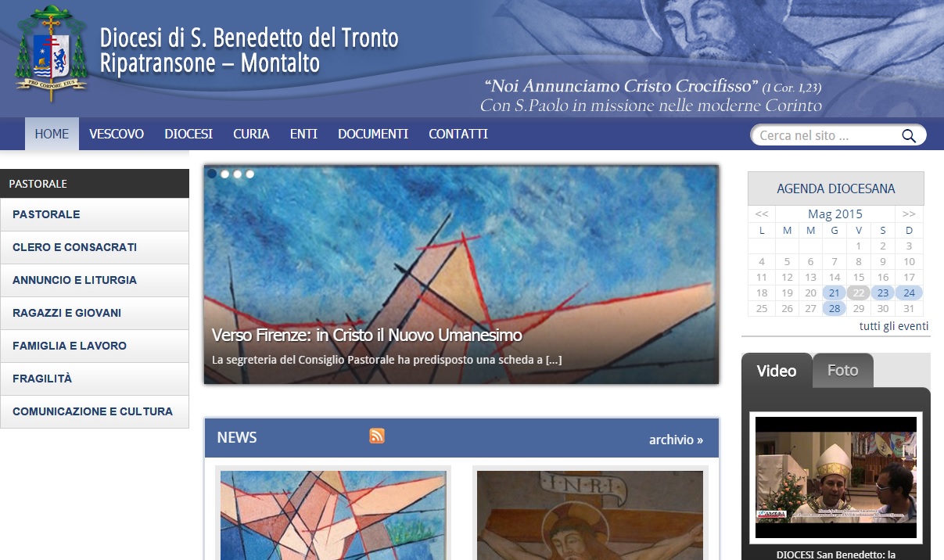This screenshot has width=944, height=560.
Task: Switch to the Foto tab
Action: point(842,371)
